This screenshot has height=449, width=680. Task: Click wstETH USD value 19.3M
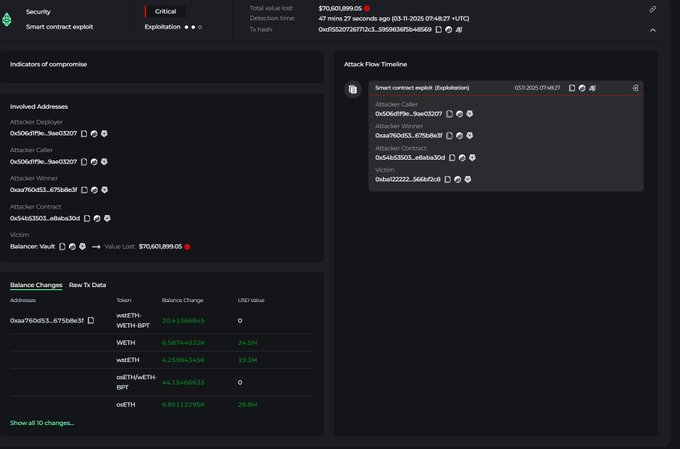click(x=248, y=360)
